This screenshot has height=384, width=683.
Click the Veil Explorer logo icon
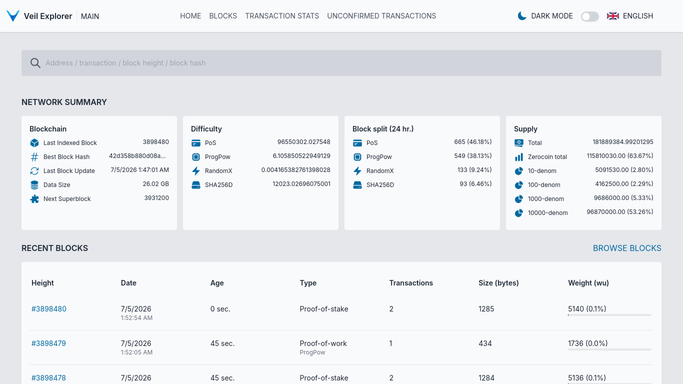pyautogui.click(x=13, y=16)
